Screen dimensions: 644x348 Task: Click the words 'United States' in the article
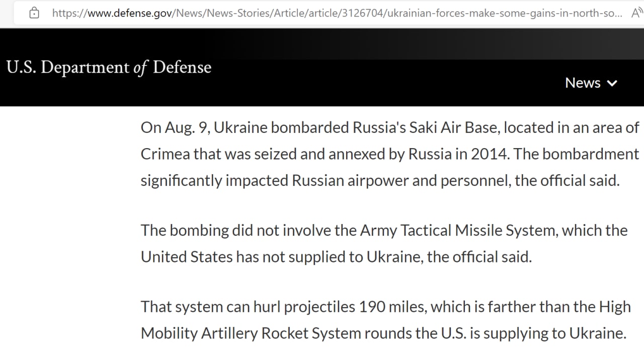[x=186, y=257]
